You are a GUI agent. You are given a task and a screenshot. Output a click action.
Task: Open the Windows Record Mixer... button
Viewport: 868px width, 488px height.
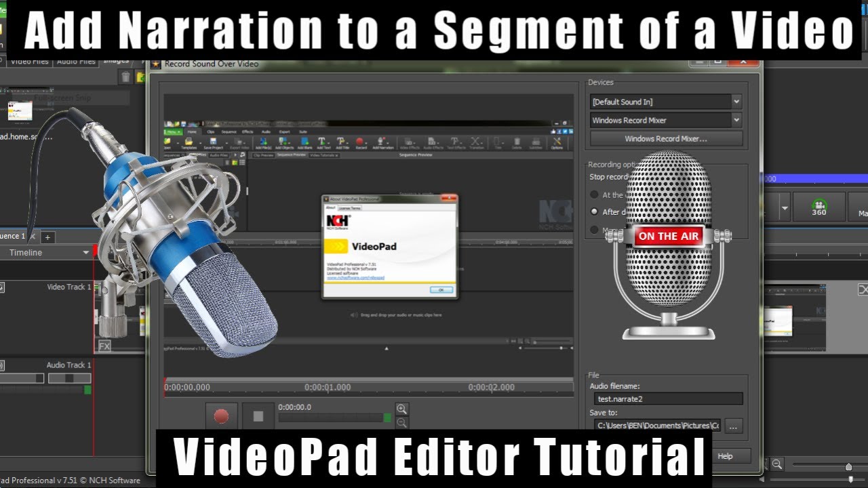coord(666,138)
